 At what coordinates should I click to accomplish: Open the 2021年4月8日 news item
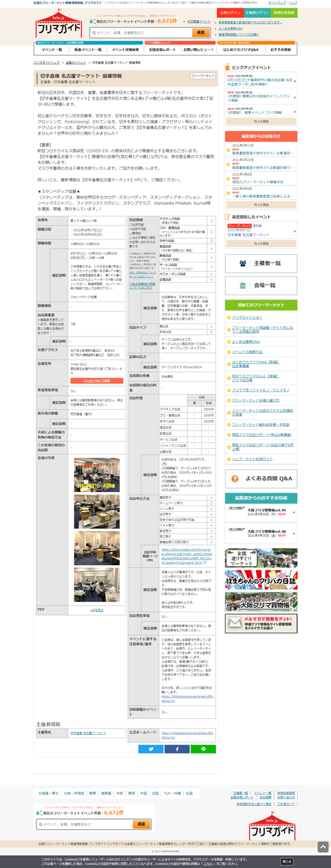[x=261, y=177]
